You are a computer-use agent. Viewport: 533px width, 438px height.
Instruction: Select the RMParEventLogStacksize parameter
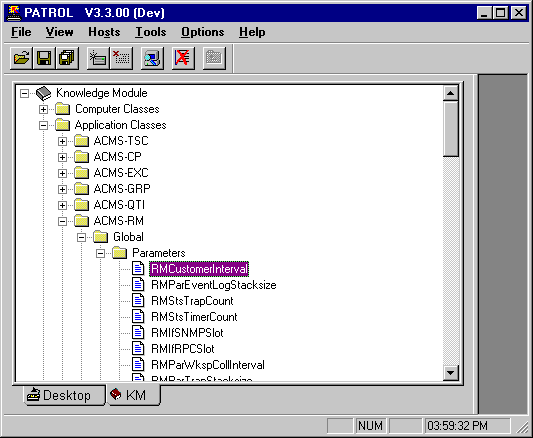pos(213,285)
